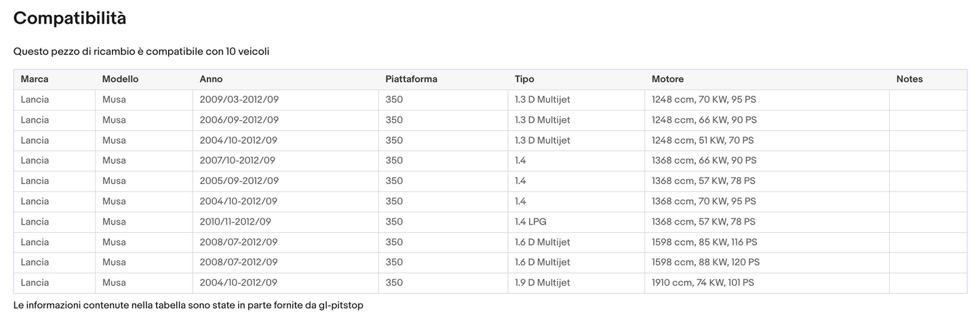Select the 1248 ccm, 51 KW, 70 PS cell
980x321 pixels.
(x=703, y=140)
